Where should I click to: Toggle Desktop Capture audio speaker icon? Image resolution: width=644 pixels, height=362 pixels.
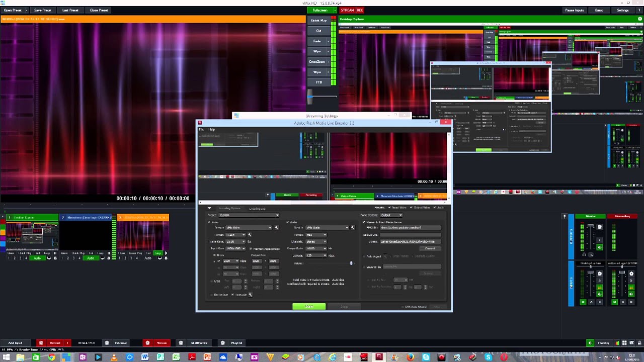pyautogui.click(x=599, y=294)
